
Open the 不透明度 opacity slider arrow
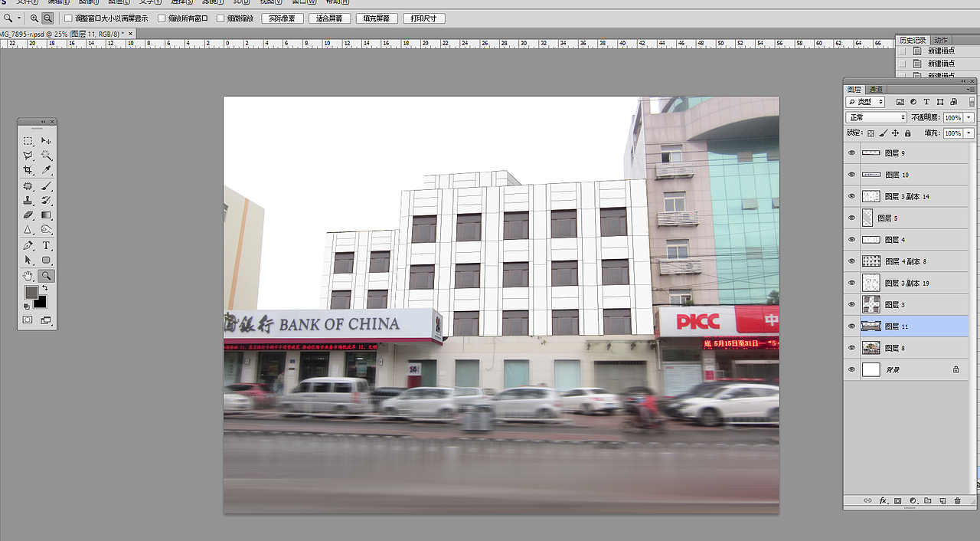969,117
